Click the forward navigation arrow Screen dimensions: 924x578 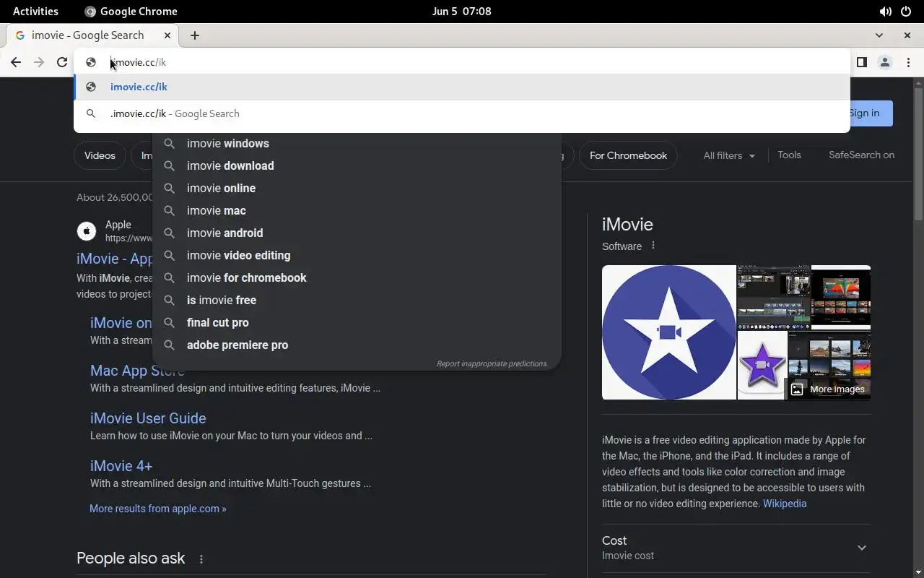(x=39, y=62)
